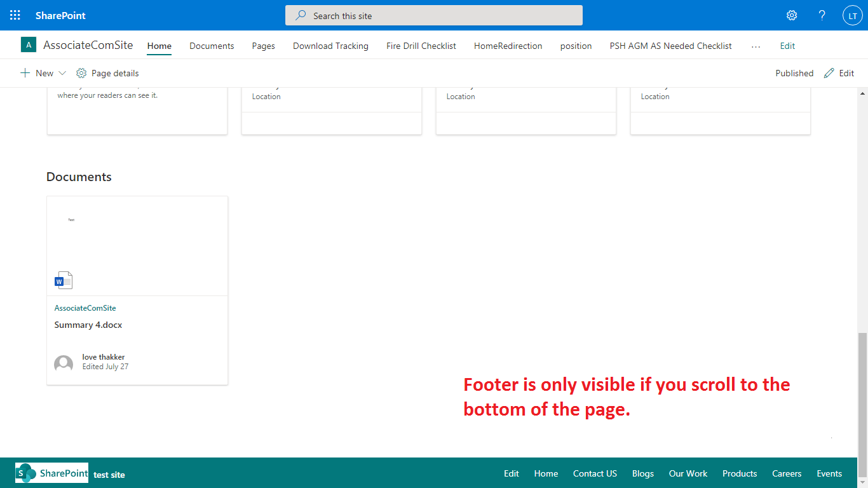Open the Pages tab

click(263, 46)
